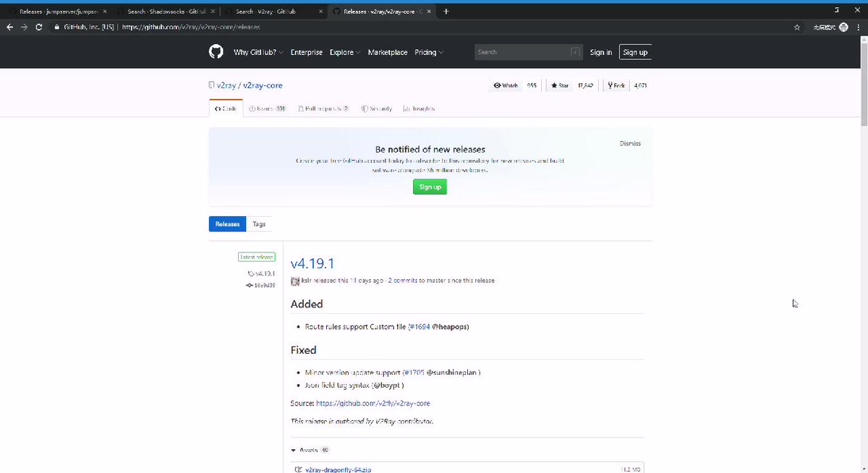
Task: Click the browser address bar URL
Action: click(191, 27)
